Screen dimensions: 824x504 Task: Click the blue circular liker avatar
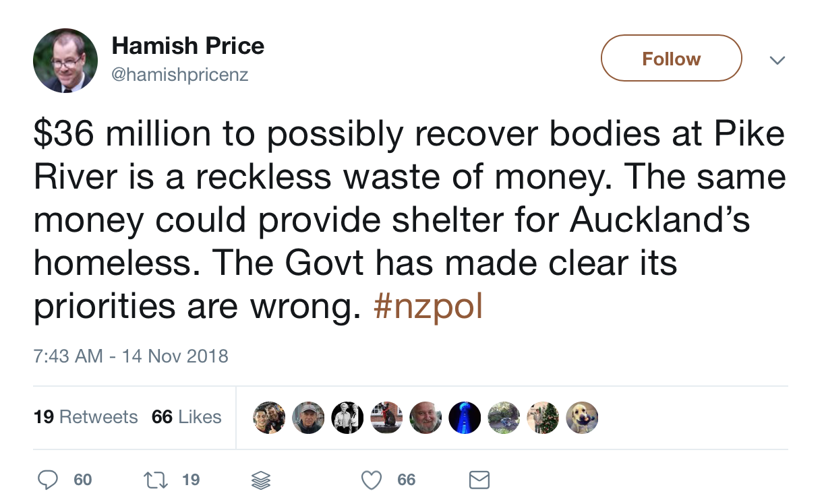(464, 417)
